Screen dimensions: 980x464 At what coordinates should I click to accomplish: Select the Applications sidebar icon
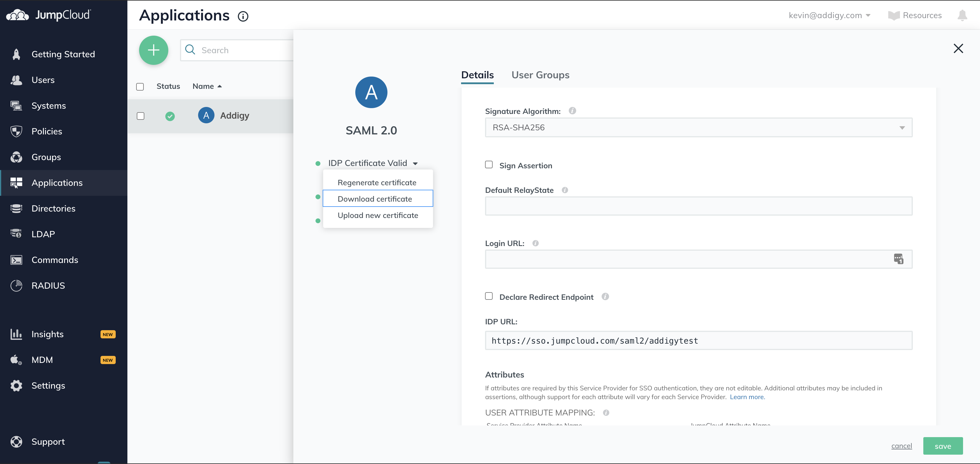tap(16, 183)
